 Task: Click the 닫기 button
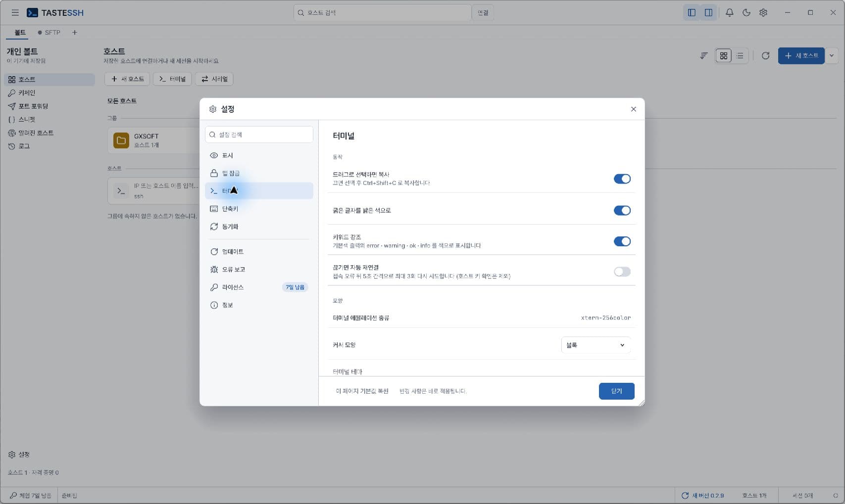click(616, 391)
